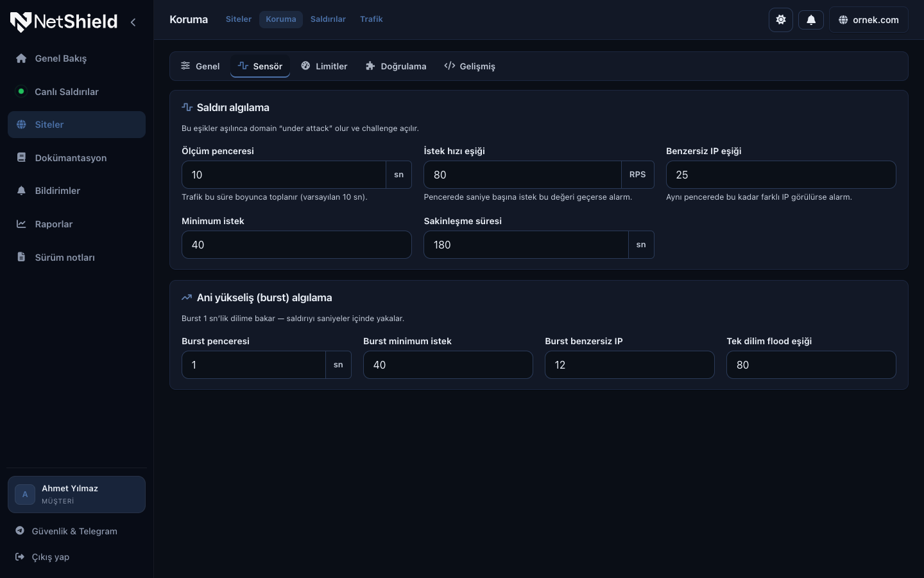This screenshot has width=924, height=578.
Task: Click the Dokümantasyon book icon
Action: click(x=21, y=157)
